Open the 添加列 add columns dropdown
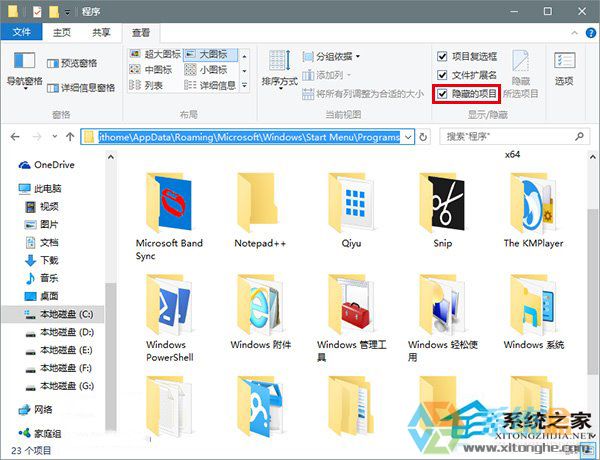Screen dimensions: 600x460 [x=326, y=75]
